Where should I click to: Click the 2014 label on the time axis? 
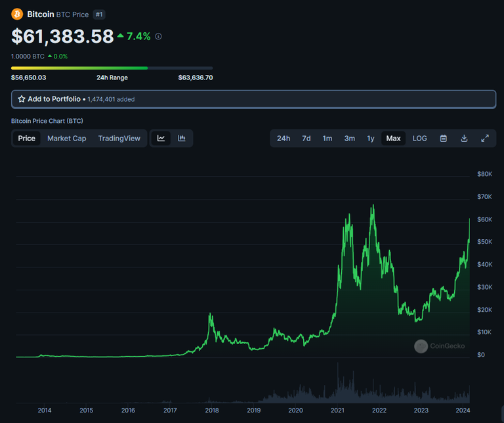[x=45, y=410]
